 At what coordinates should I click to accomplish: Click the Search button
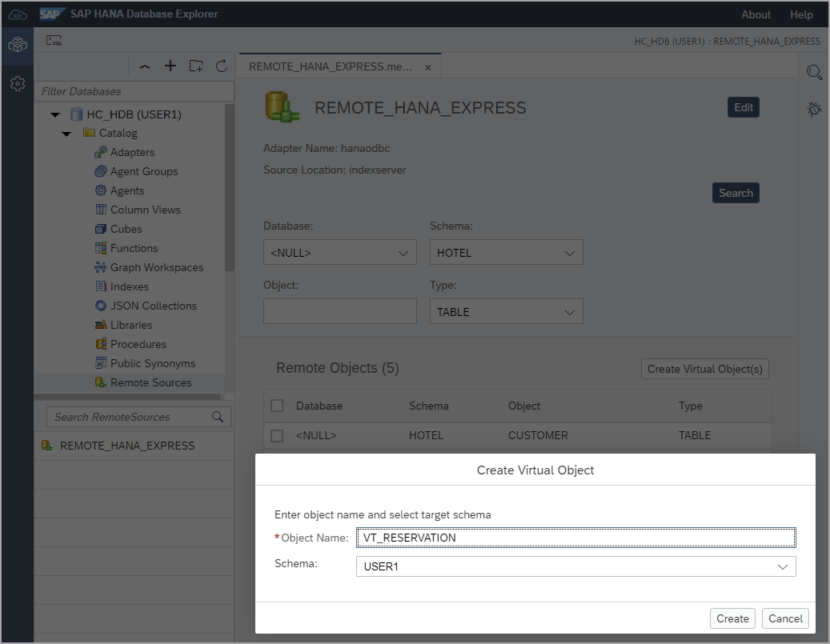(736, 193)
